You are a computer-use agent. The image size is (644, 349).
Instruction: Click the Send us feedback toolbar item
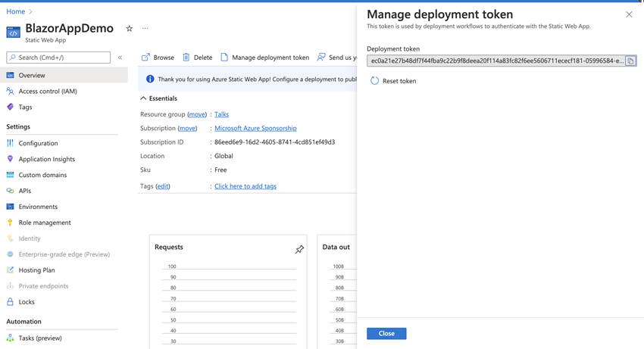337,58
